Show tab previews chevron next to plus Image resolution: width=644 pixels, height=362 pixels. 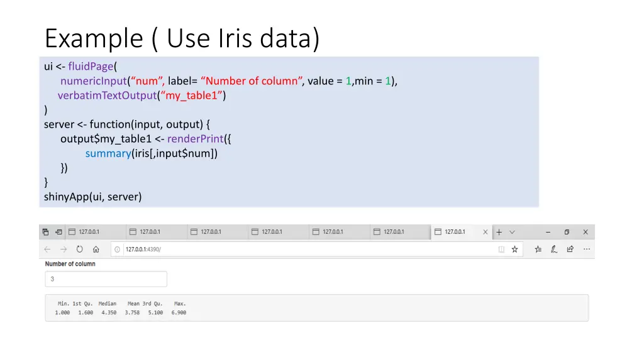click(x=512, y=232)
